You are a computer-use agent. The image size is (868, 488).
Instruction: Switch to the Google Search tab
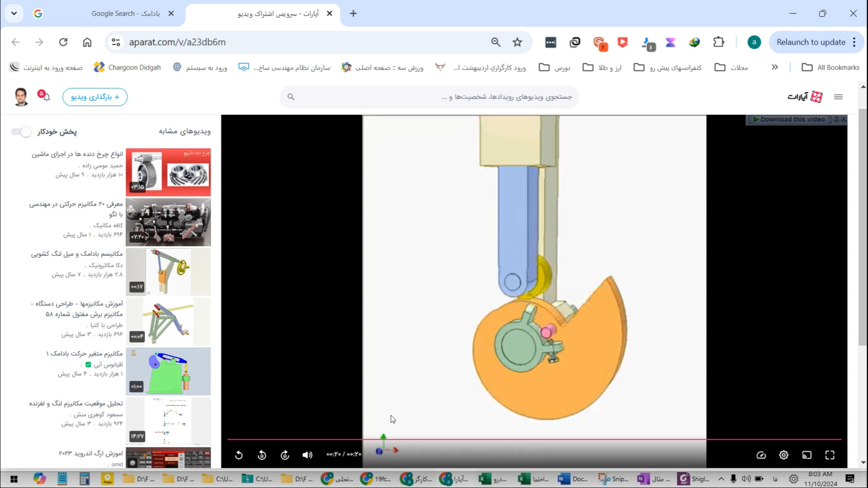(x=125, y=14)
